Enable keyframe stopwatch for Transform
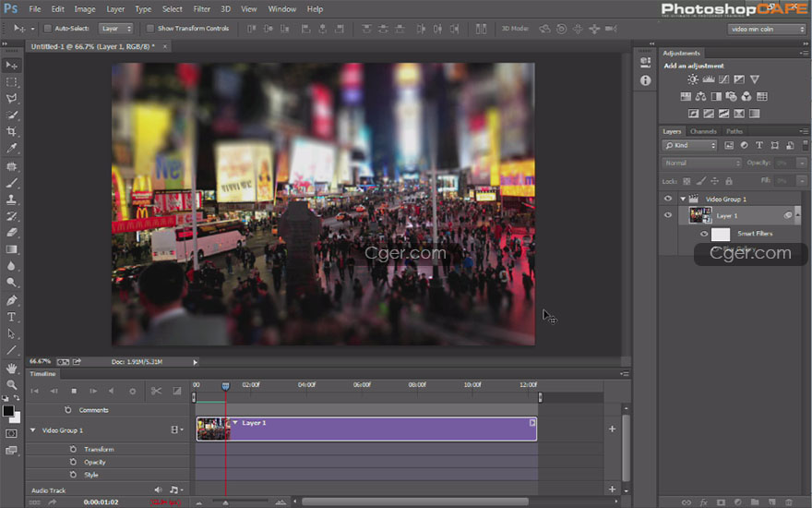 click(x=73, y=449)
